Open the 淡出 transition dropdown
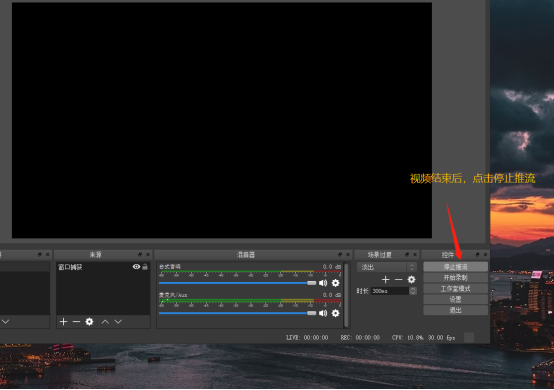This screenshot has width=554, height=390. point(387,267)
